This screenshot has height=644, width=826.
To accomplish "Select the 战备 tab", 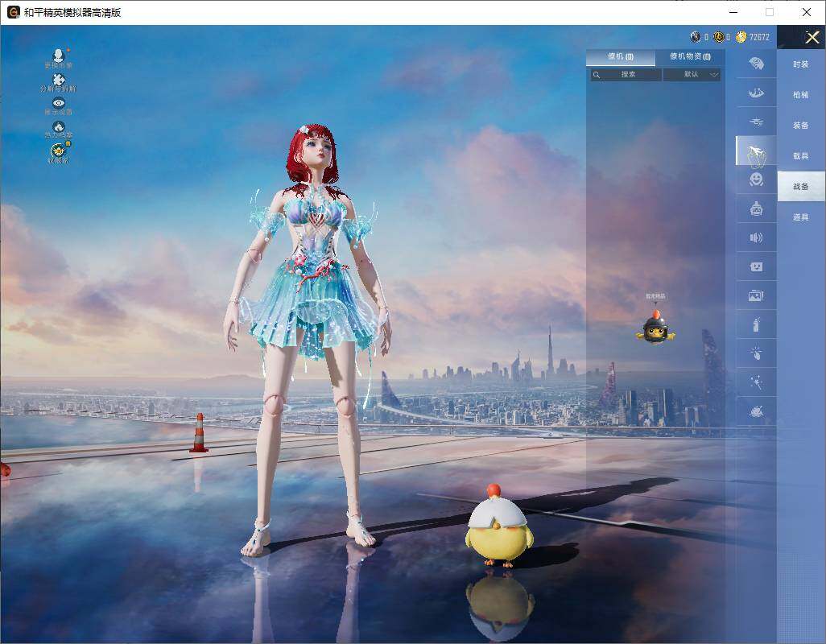I will (x=801, y=187).
